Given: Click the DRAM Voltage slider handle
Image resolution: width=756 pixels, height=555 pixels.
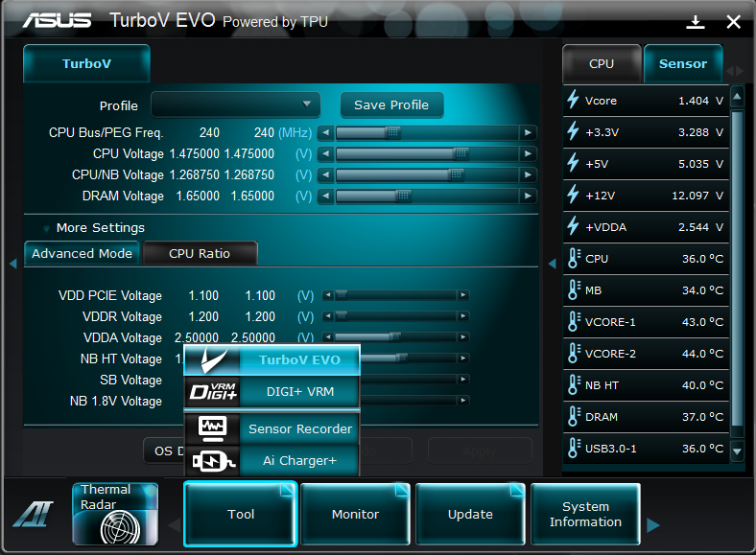Looking at the screenshot, I should point(404,197).
